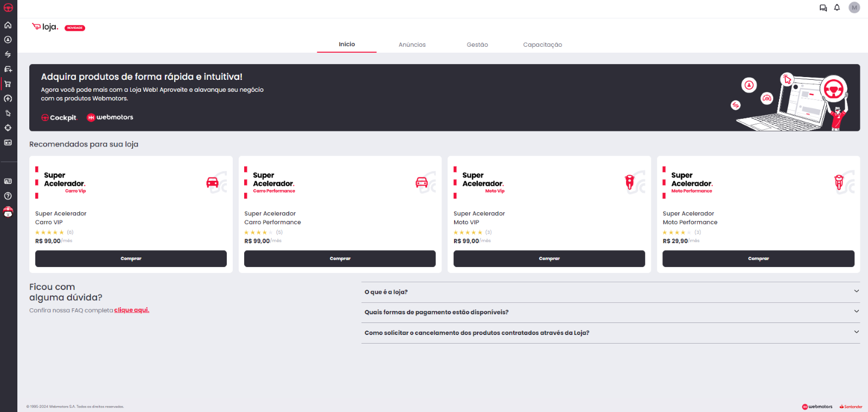Click the 'Super Acelerador Carro VIP' product title
The height and width of the screenshot is (412, 868).
point(61,218)
